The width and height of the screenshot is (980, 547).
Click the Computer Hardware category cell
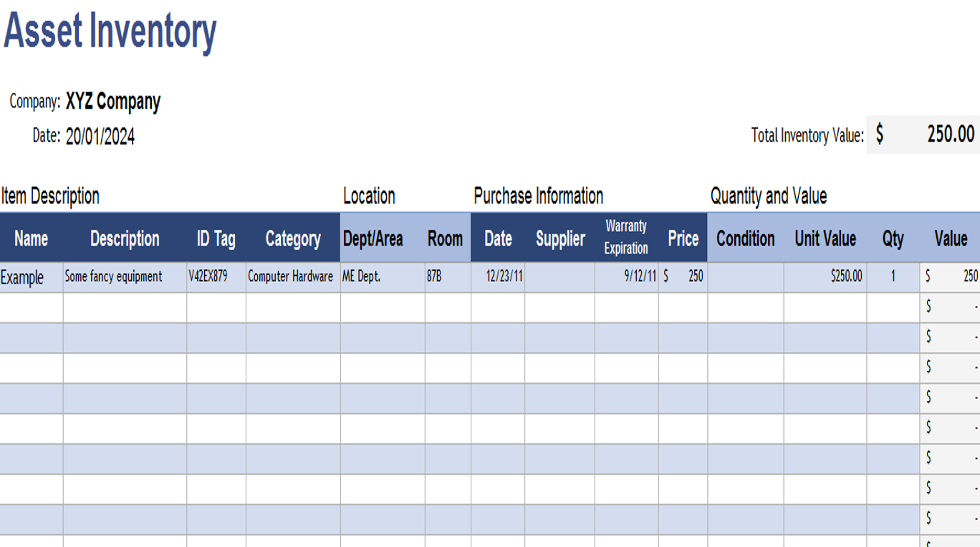[x=293, y=277]
